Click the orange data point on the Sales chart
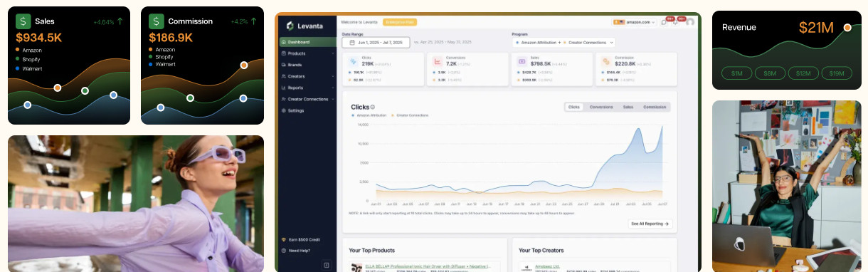The image size is (868, 272). coord(58,88)
